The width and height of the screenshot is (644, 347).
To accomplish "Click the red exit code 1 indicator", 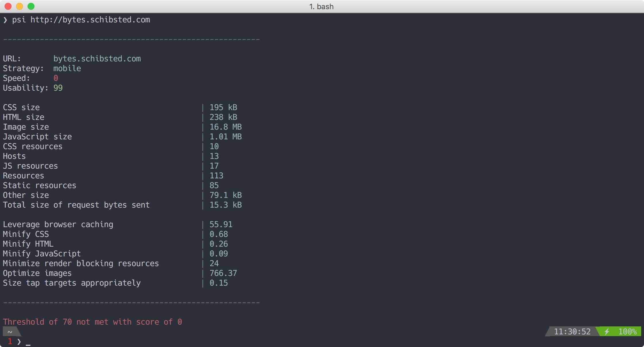I will coord(10,341).
